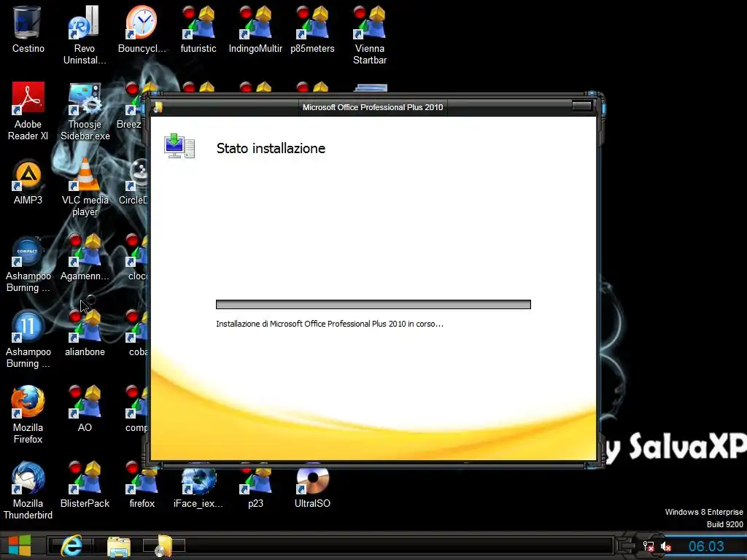Open the Windows Start button
Viewport: 747px width, 560px height.
(x=20, y=545)
